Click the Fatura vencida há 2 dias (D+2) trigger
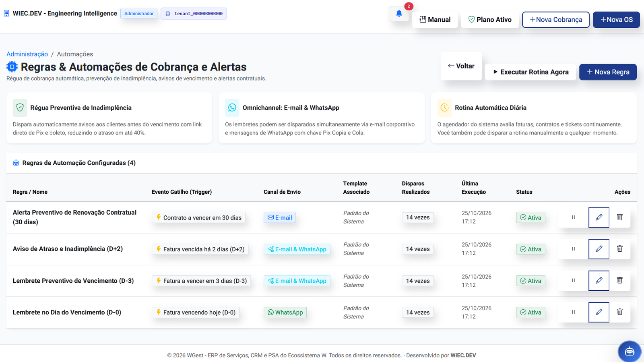644x362 pixels. [200, 249]
